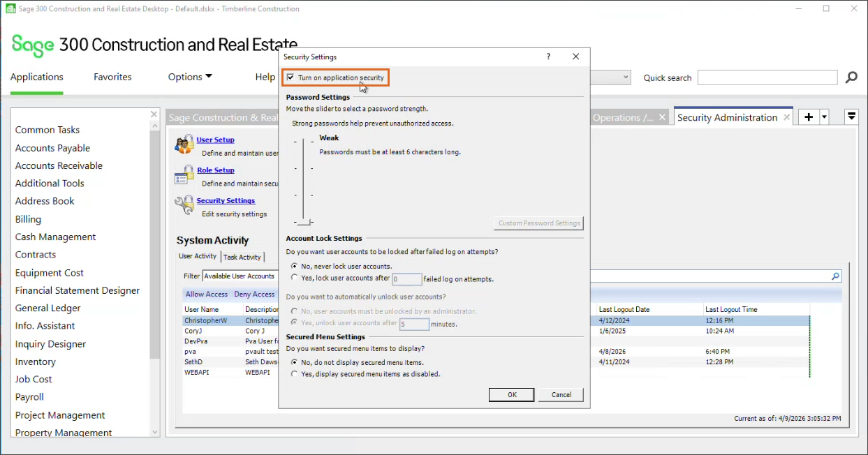Click the help question mark in Security Settings
Screen dimensions: 868x455
click(548, 57)
